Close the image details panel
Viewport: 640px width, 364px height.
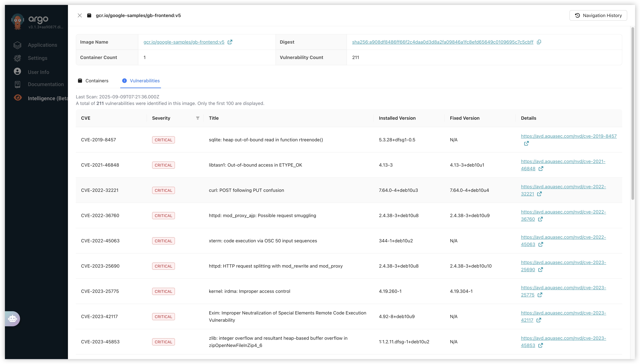tap(80, 16)
